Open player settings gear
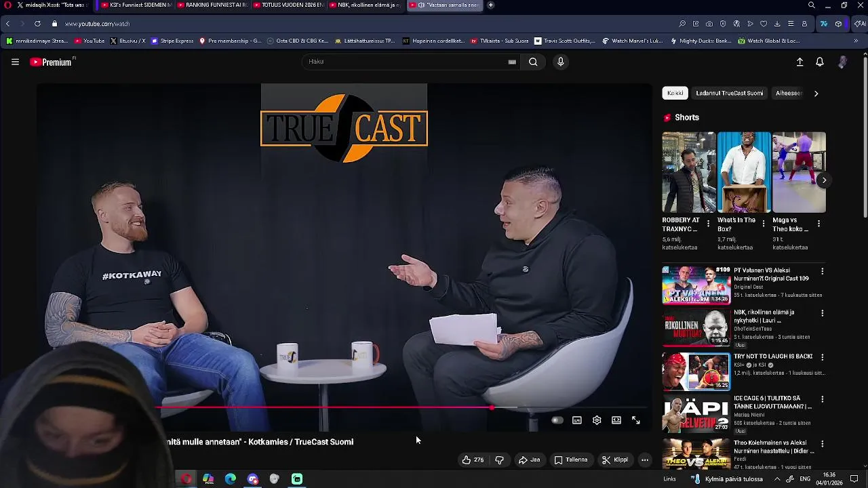This screenshot has width=868, height=488. (x=597, y=420)
